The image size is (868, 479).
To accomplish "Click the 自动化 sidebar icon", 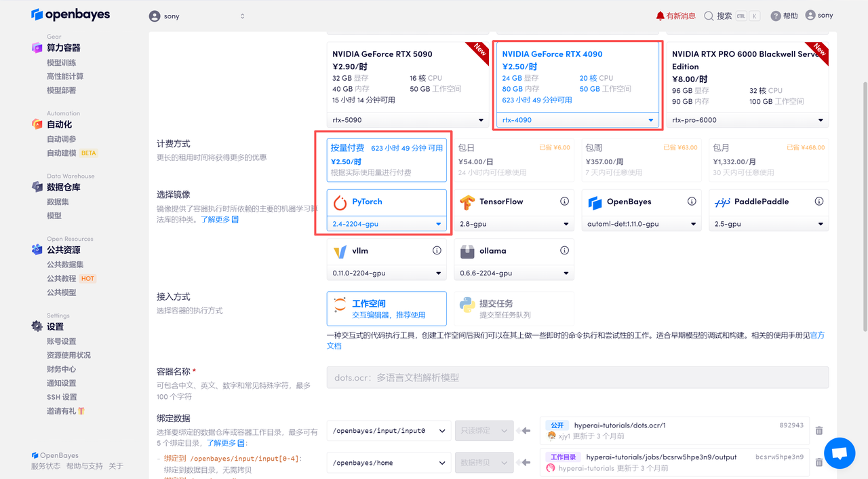I will pos(37,124).
